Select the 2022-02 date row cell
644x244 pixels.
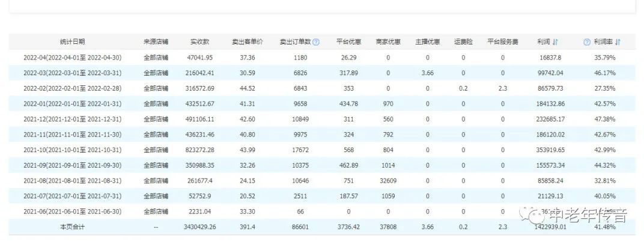72,88
